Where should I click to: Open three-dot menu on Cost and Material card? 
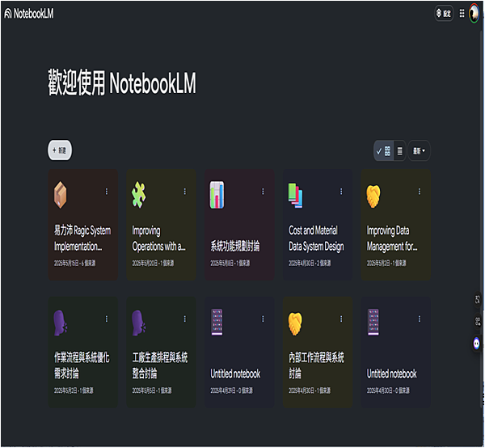click(341, 192)
